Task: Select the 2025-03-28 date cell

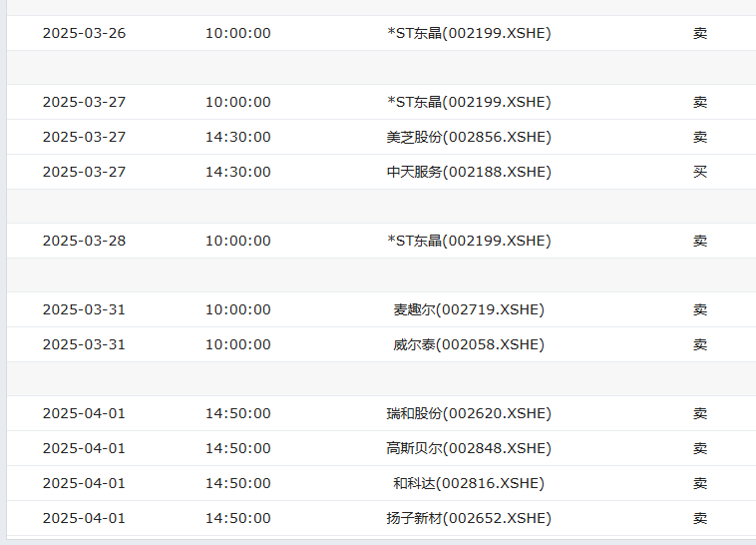Action: point(84,241)
